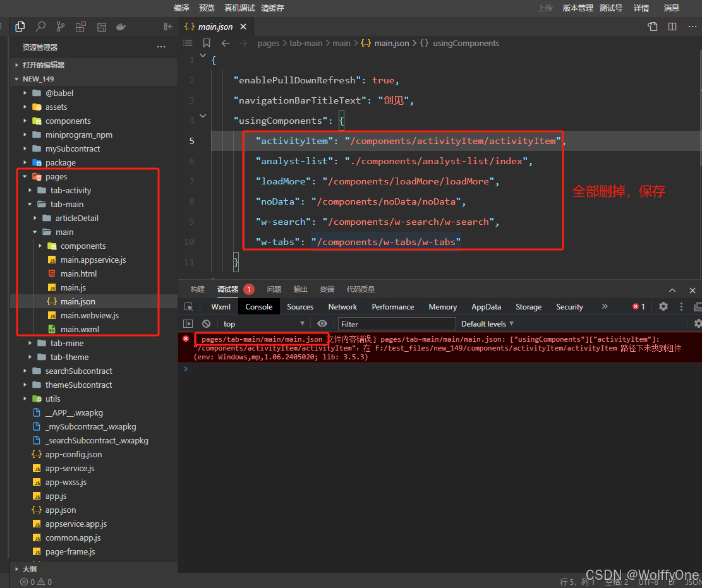The height and width of the screenshot is (588, 702).
Task: Open the Default levels dropdown
Action: (x=488, y=323)
